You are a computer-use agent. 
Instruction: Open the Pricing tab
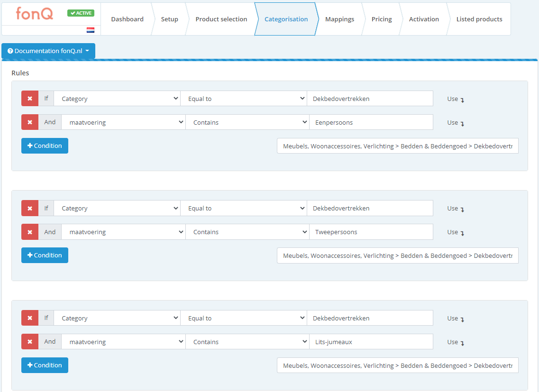382,19
